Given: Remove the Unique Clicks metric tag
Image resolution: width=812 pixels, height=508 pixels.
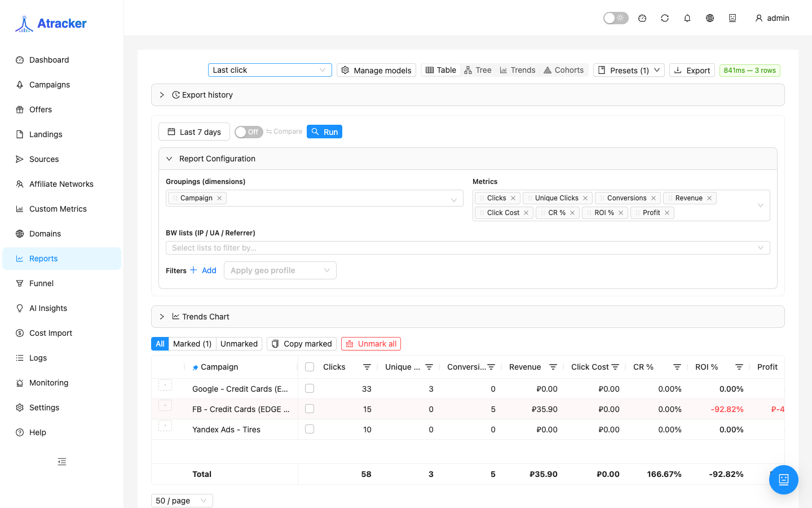Looking at the screenshot, I should click(585, 198).
